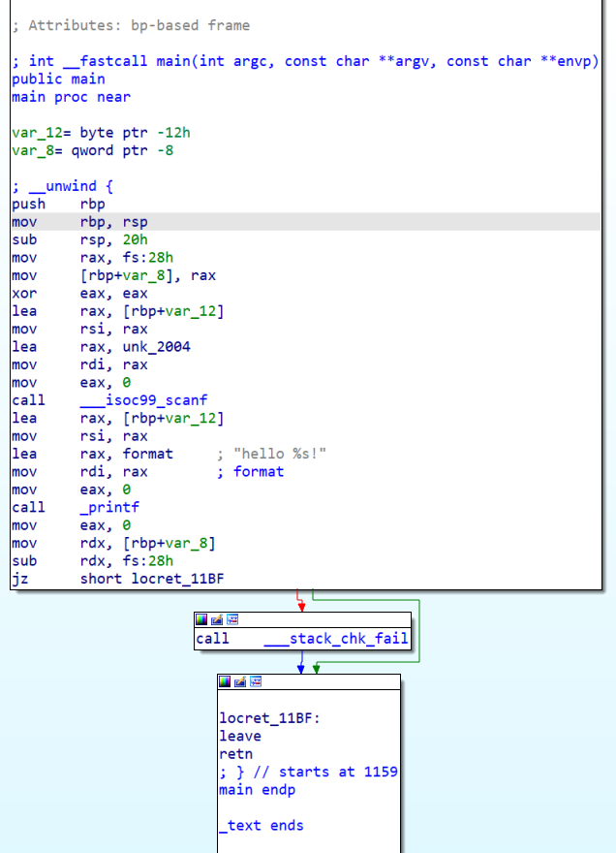Click the group nodes icon on the stack_chk_fail node
This screenshot has width=616, height=853.
232,619
